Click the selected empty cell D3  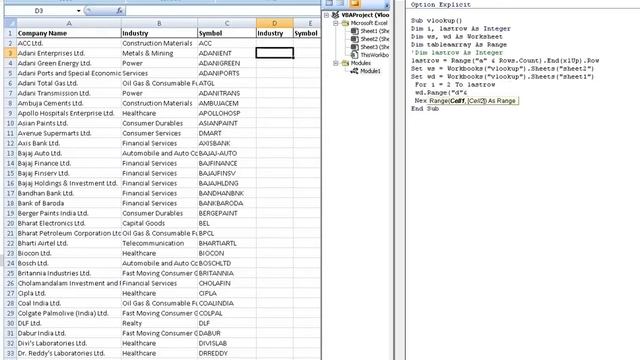[x=274, y=53]
